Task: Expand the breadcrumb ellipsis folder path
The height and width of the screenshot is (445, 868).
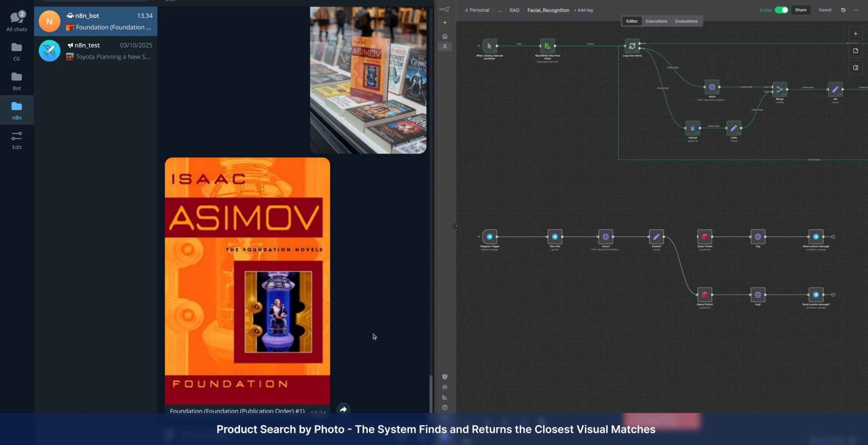Action: tap(499, 10)
